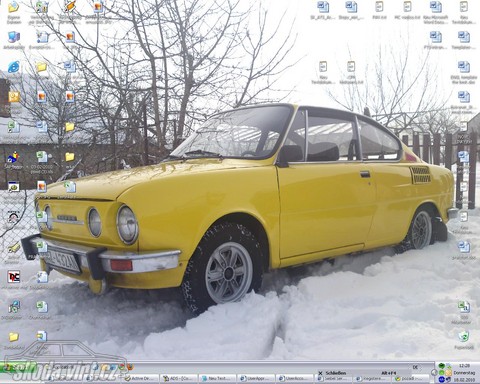Click the system tray clock showing 12:28
Image resolution: width=480 pixels, height=384 pixels.
click(464, 366)
